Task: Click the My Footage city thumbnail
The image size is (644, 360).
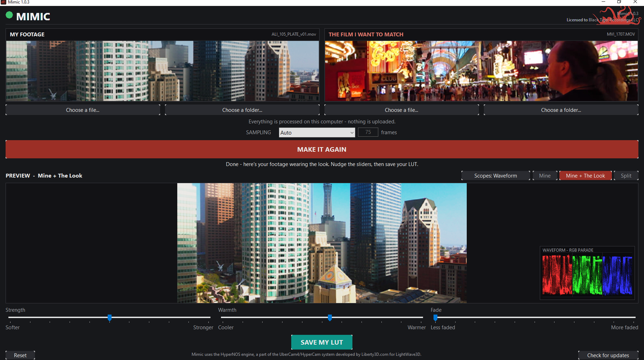Action: tap(163, 71)
